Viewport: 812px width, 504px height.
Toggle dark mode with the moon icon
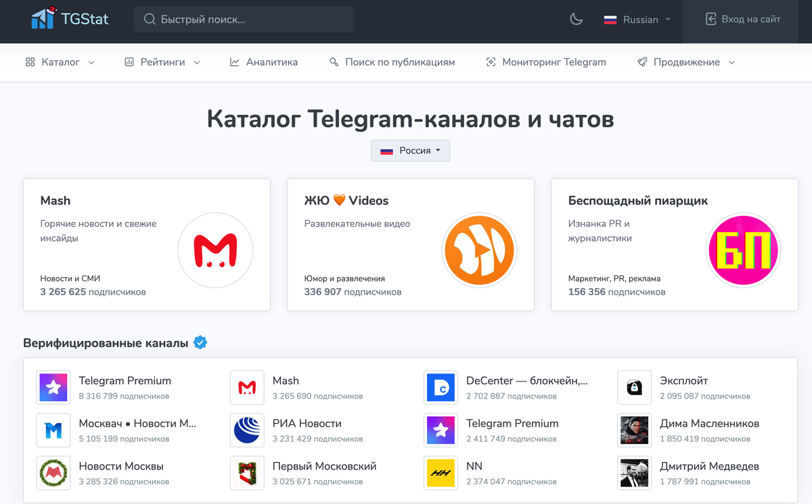pyautogui.click(x=576, y=20)
